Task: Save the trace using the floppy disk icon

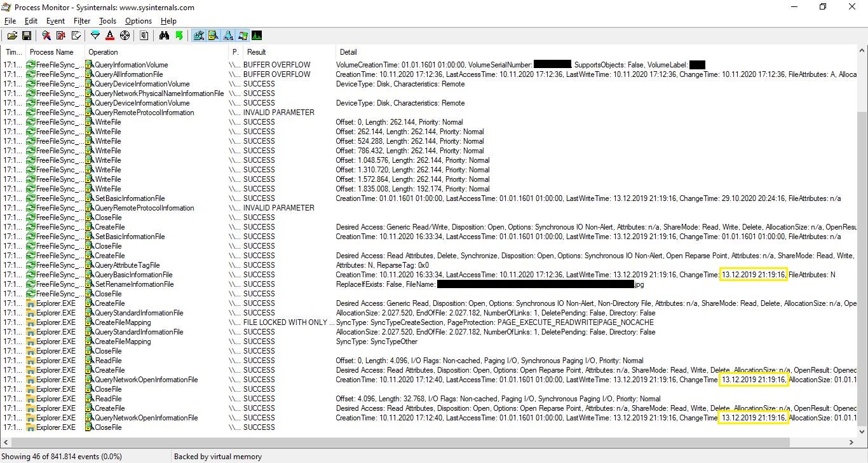Action: (27, 36)
